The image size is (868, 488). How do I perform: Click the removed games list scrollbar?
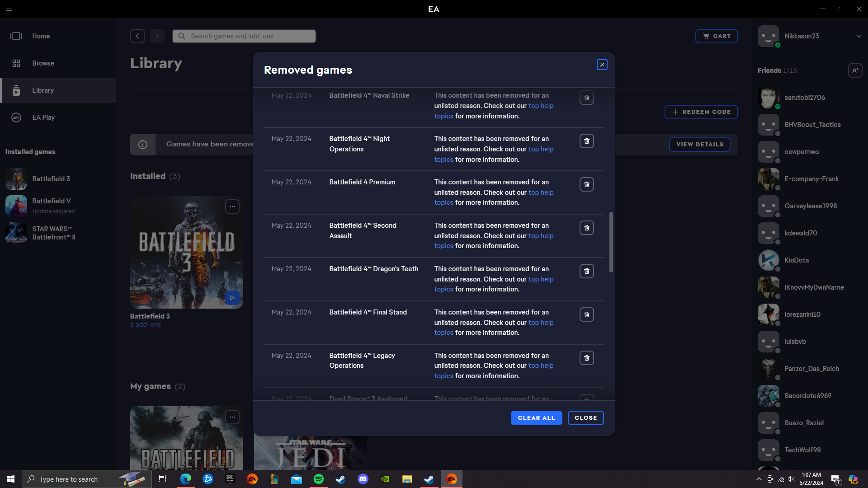pyautogui.click(x=611, y=242)
